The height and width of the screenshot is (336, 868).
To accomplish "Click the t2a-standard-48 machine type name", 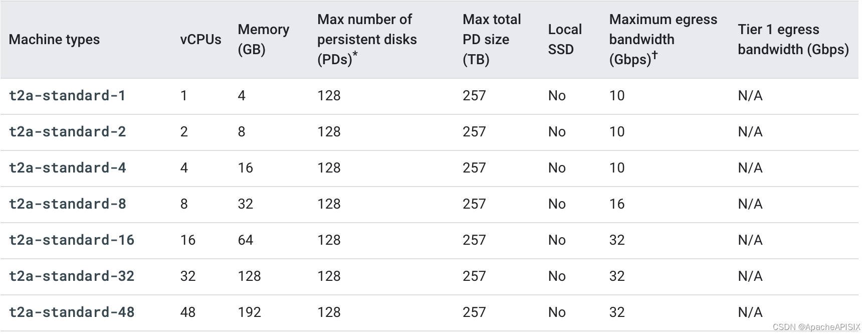I will click(x=72, y=312).
